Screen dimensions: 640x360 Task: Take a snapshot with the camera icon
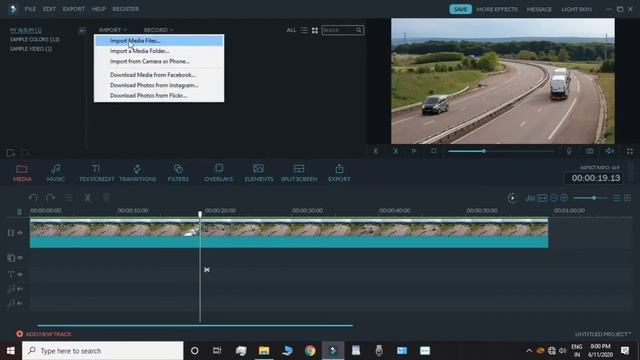(x=589, y=151)
